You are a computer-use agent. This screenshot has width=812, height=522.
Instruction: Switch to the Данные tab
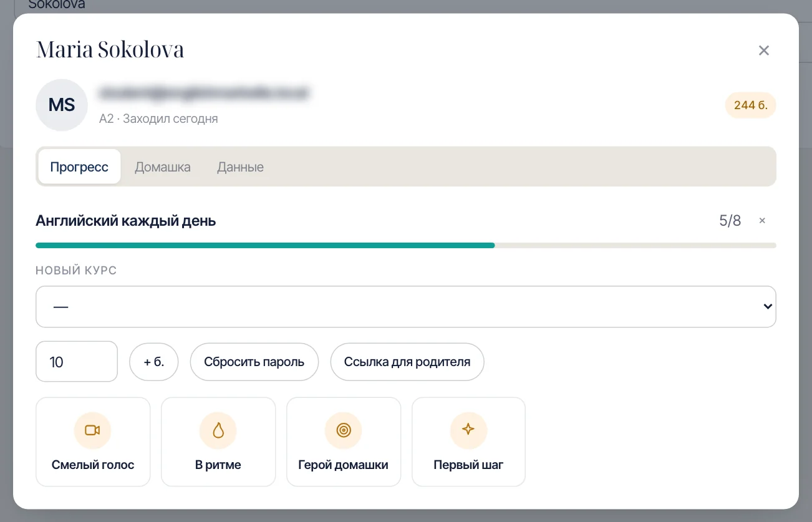click(240, 167)
